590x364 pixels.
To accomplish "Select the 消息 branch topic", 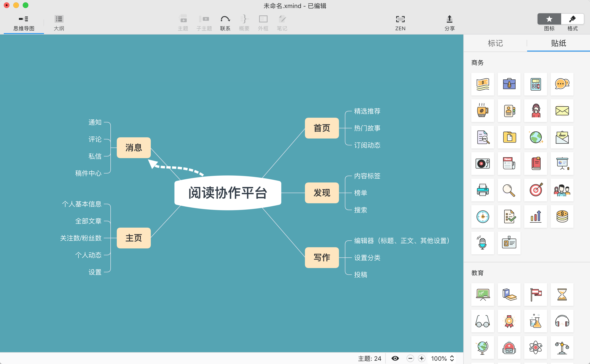I will [x=134, y=147].
